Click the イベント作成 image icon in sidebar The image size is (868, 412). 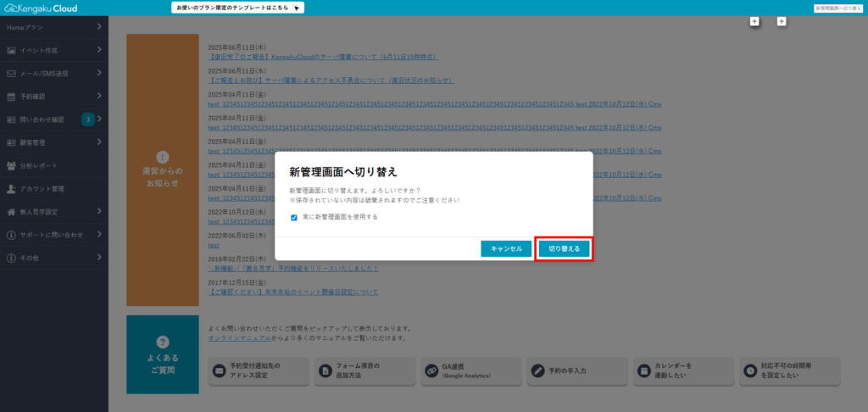[x=11, y=51]
